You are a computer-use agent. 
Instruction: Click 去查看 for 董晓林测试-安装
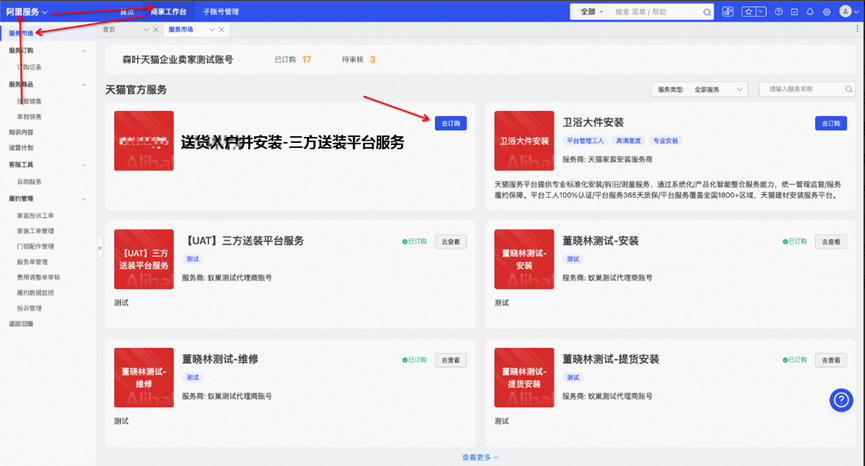[831, 242]
